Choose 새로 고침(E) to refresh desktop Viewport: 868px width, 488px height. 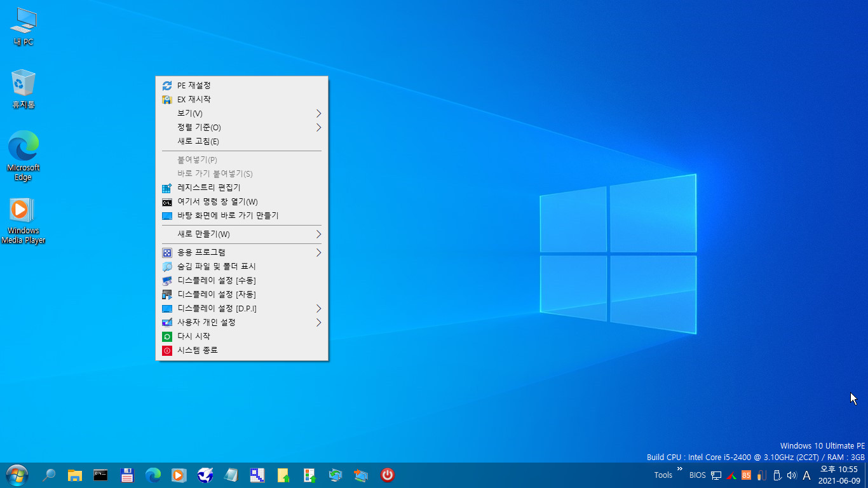[241, 141]
